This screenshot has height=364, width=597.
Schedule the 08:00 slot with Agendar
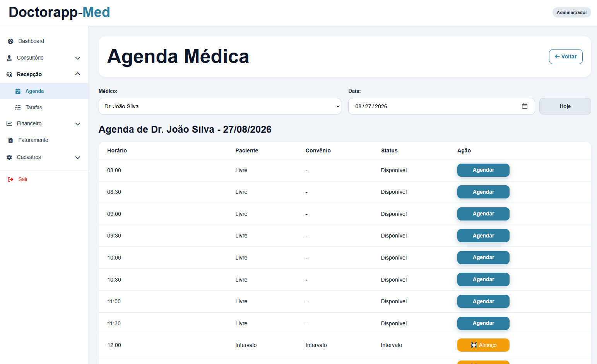tap(483, 170)
